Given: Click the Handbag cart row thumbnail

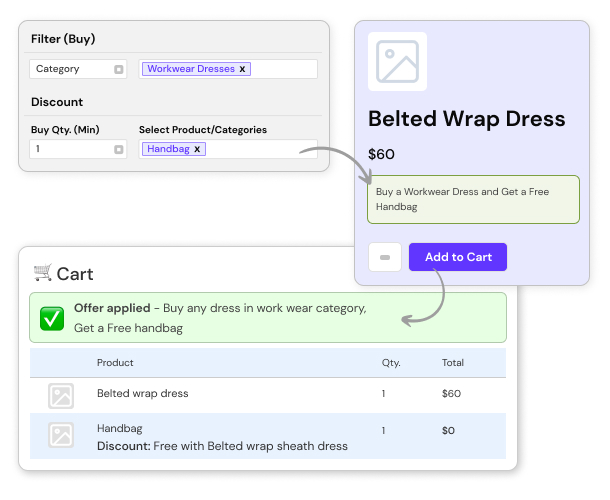Looking at the screenshot, I should (x=61, y=436).
